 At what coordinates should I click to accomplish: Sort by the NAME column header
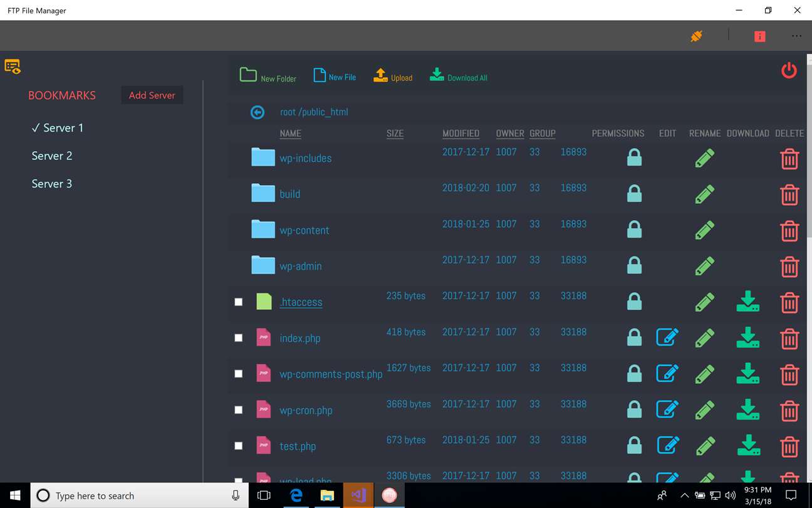click(290, 134)
